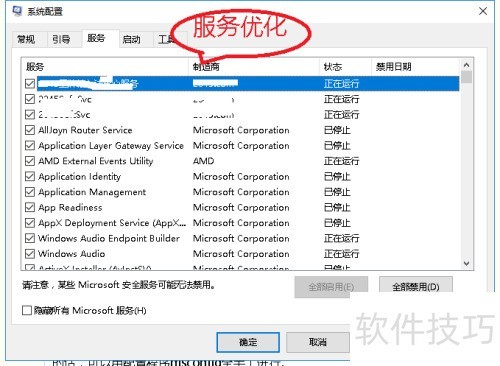Uncheck AMD External Events Utility checkbox
500x366 pixels.
point(30,161)
